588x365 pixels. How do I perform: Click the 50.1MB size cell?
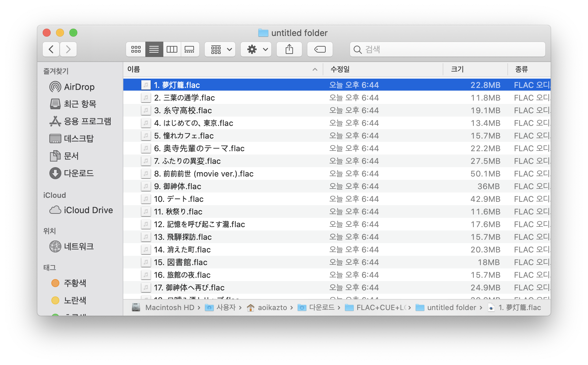click(485, 174)
